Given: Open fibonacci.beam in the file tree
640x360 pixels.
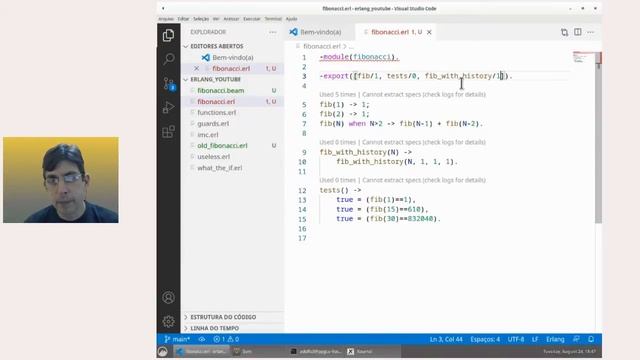Looking at the screenshot, I should pos(220,91).
